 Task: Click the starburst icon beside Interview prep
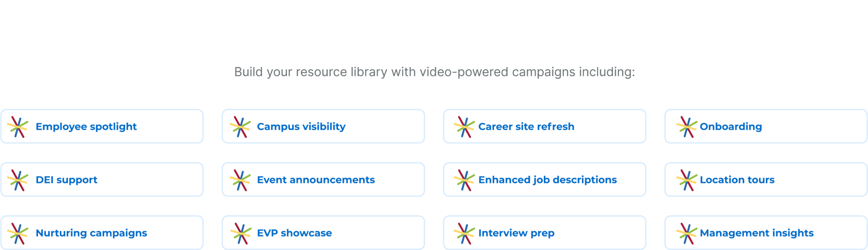tap(464, 234)
